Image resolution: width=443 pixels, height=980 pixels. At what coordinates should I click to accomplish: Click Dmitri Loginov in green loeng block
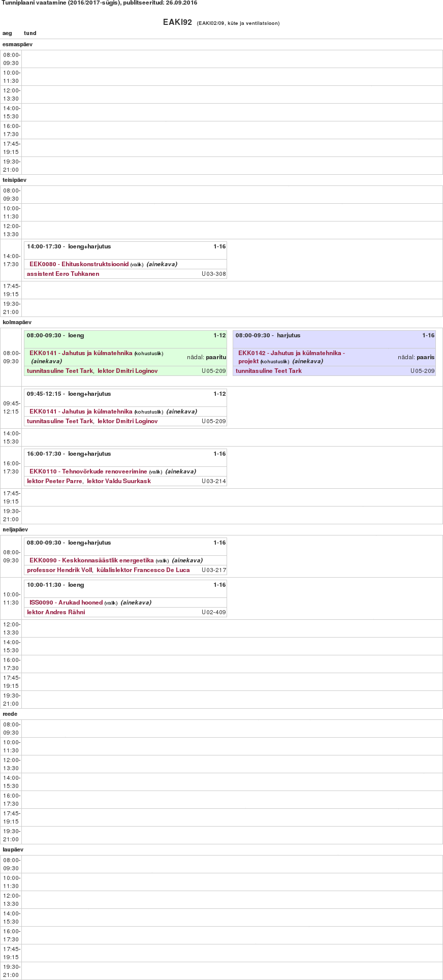pyautogui.click(x=128, y=371)
